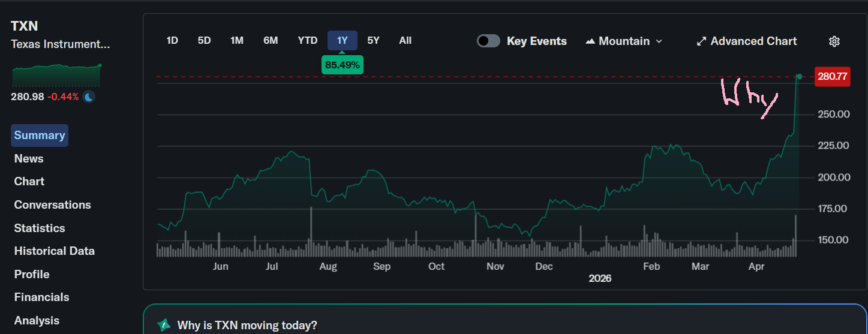Screen dimensions: 868x334
Task: Open the Advanced Chart
Action: click(747, 41)
